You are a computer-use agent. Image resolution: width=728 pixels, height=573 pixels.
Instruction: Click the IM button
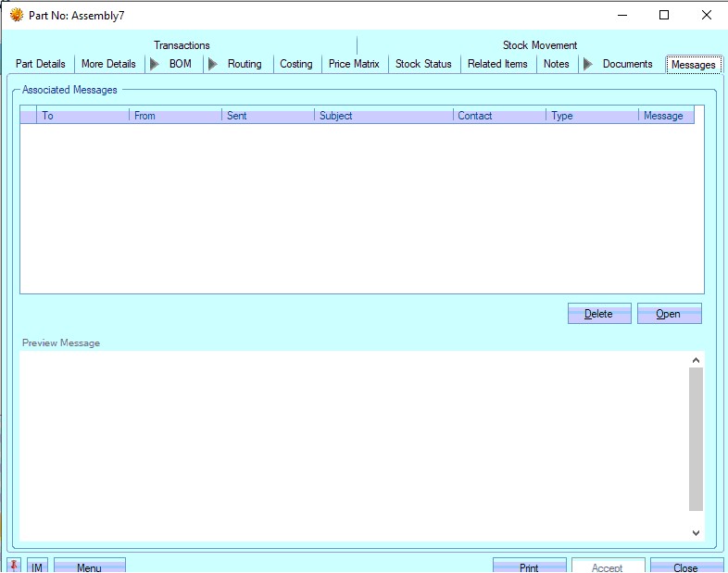(x=37, y=567)
